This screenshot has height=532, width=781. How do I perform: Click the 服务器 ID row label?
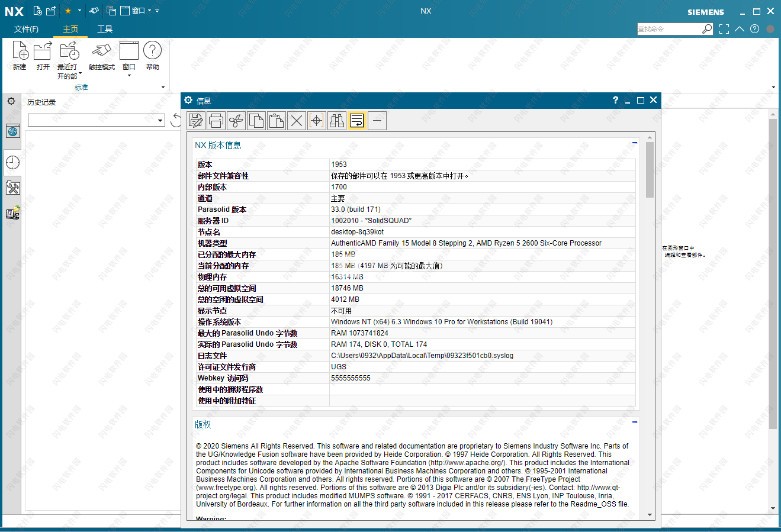pyautogui.click(x=213, y=221)
